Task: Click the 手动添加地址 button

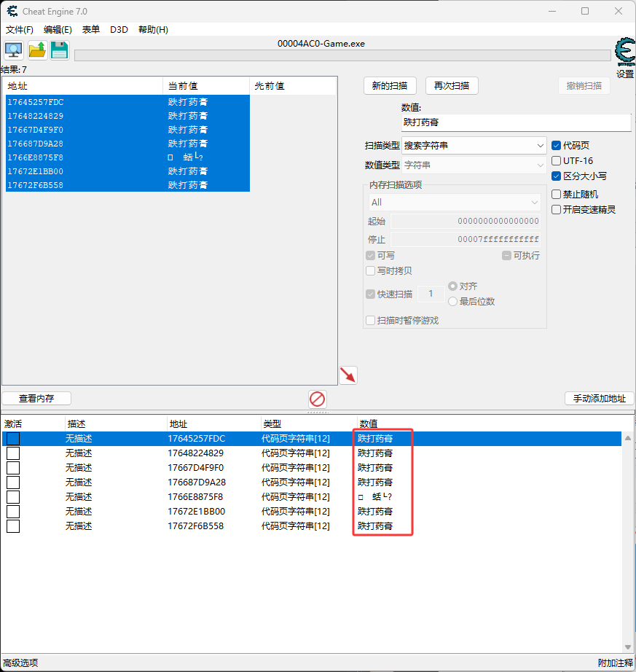Action: coord(600,399)
